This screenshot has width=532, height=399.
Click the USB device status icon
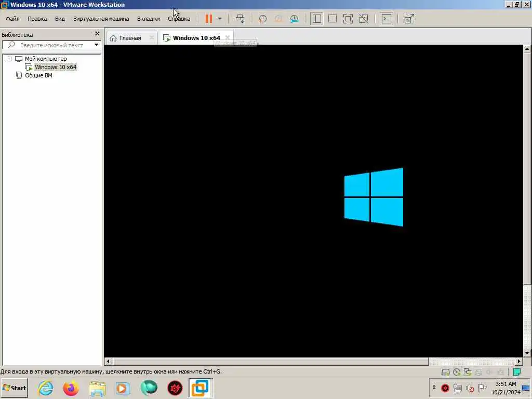pos(500,372)
